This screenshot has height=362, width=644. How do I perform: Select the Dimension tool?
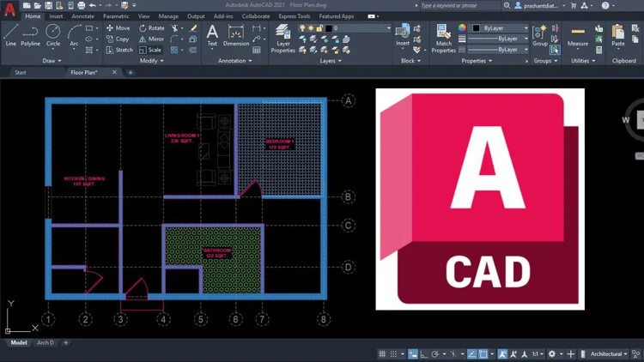(236, 35)
